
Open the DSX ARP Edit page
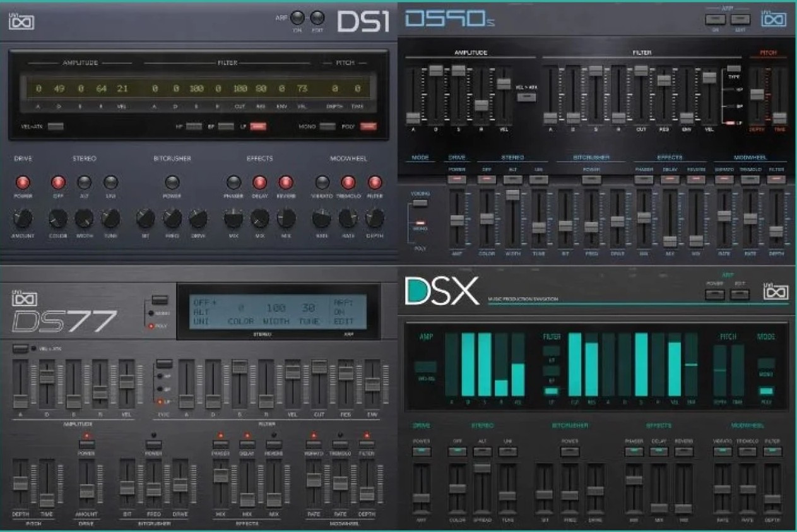point(740,293)
